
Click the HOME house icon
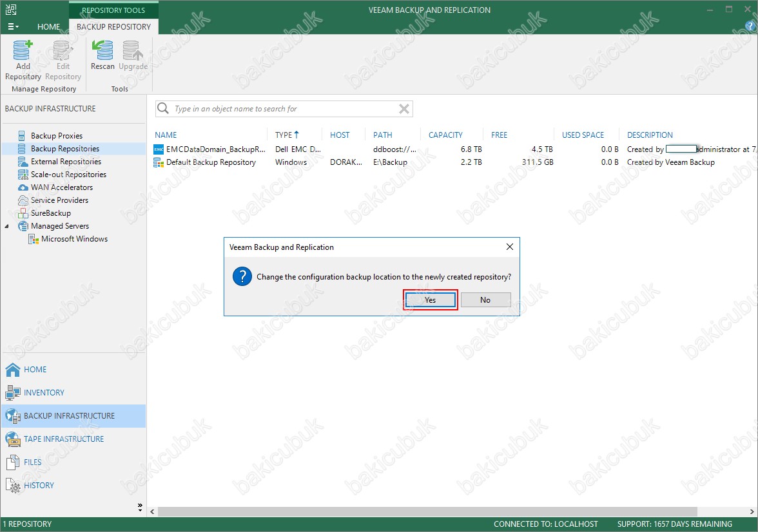[x=13, y=370]
